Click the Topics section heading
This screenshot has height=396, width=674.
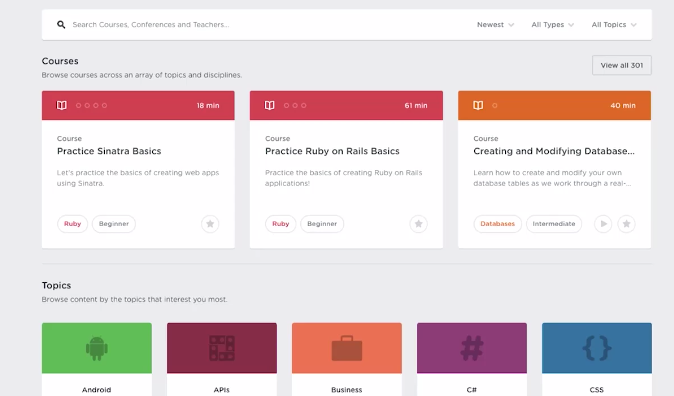(x=56, y=285)
